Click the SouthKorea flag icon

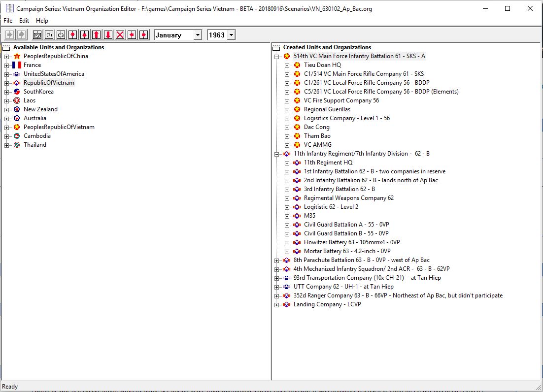tap(17, 92)
